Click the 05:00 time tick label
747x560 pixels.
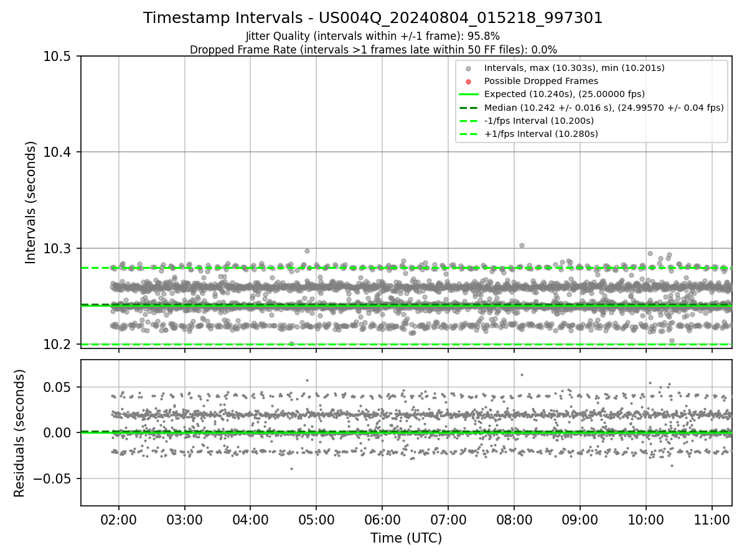[x=316, y=520]
